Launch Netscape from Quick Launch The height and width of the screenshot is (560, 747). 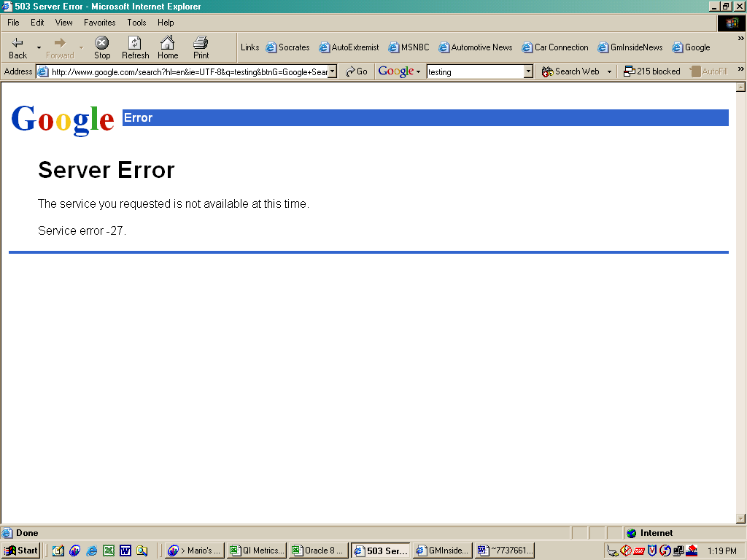point(75,551)
